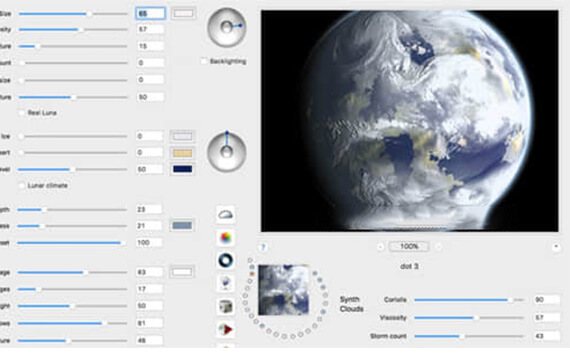
Task: Focus the Size field showing 65
Action: [x=150, y=13]
